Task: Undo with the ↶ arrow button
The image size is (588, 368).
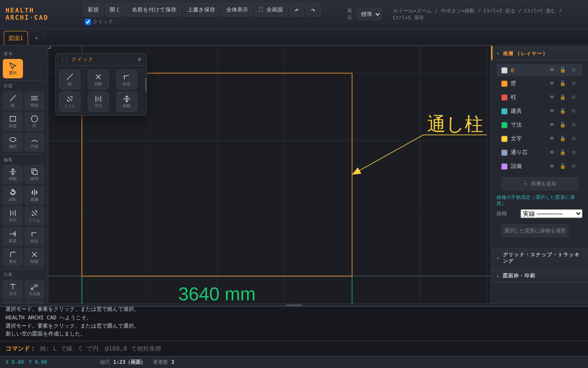Action: coord(297,10)
